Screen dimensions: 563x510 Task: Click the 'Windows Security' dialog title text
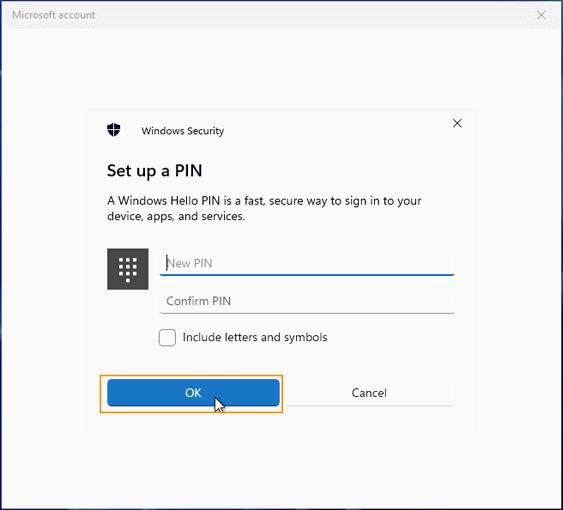pos(183,131)
